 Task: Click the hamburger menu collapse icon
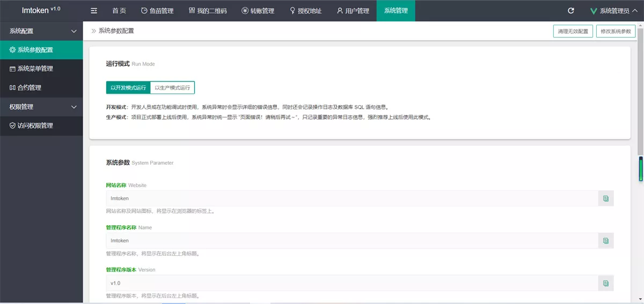click(x=94, y=11)
